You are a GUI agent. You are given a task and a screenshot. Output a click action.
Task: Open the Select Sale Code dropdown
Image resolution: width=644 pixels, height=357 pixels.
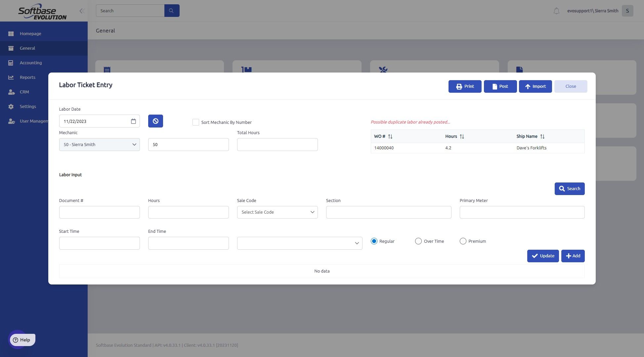[x=278, y=212]
